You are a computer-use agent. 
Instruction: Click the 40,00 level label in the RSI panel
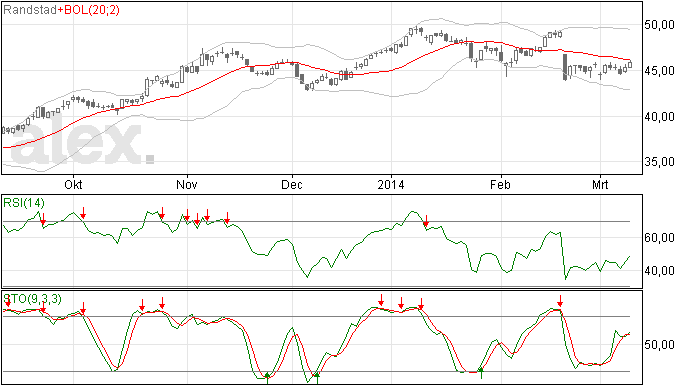pos(659,271)
